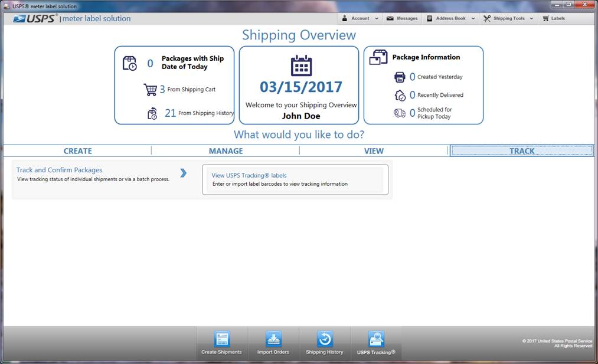Image resolution: width=598 pixels, height=364 pixels.
Task: Click 0 Recently Delivered count
Action: [x=412, y=95]
